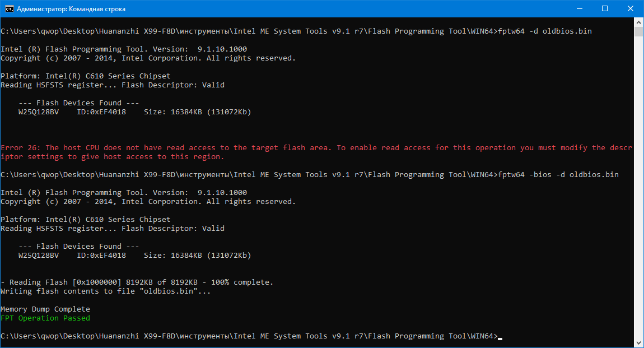Click the "Memory Dump Complete" line
The height and width of the screenshot is (348, 644).
pos(45,309)
